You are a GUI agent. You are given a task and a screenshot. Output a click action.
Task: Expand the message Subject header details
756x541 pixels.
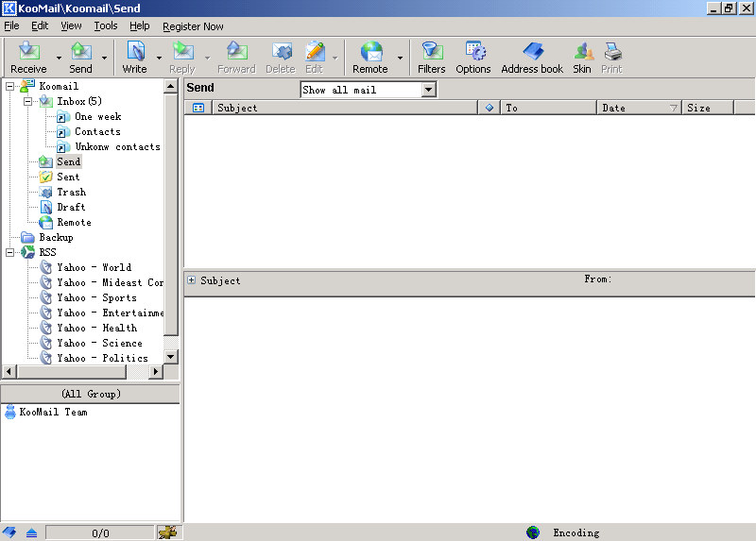tap(192, 279)
